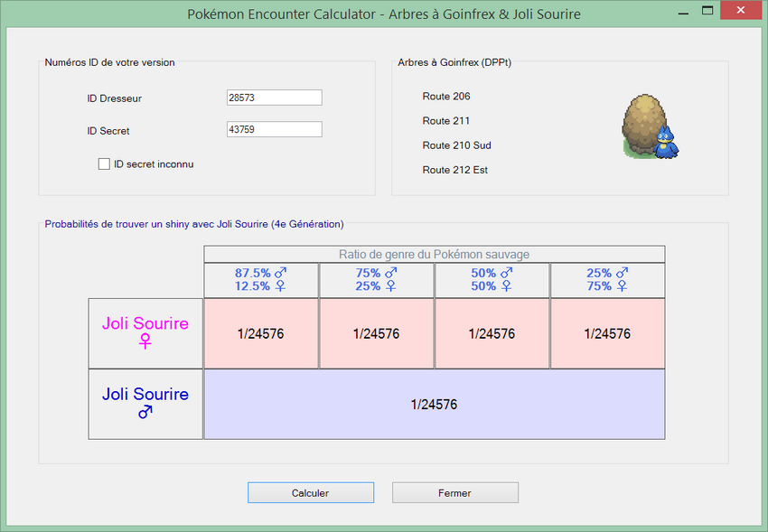Click pink result cell under 87.5% male
This screenshot has height=532, width=768.
click(261, 334)
